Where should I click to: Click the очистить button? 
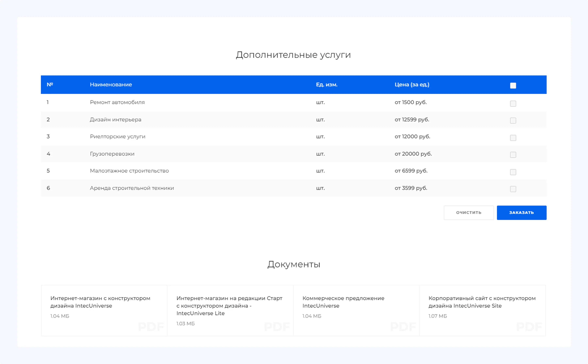469,213
